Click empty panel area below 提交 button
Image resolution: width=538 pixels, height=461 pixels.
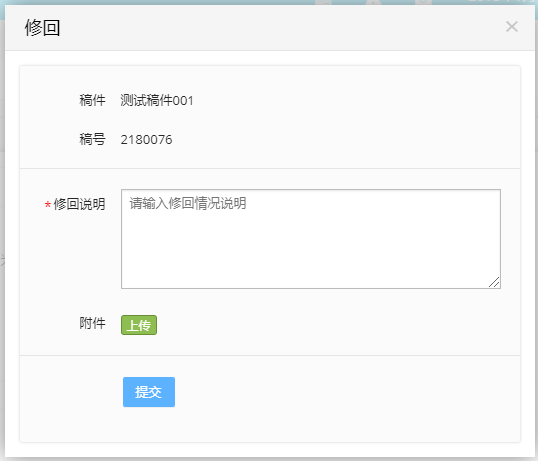tap(270, 425)
